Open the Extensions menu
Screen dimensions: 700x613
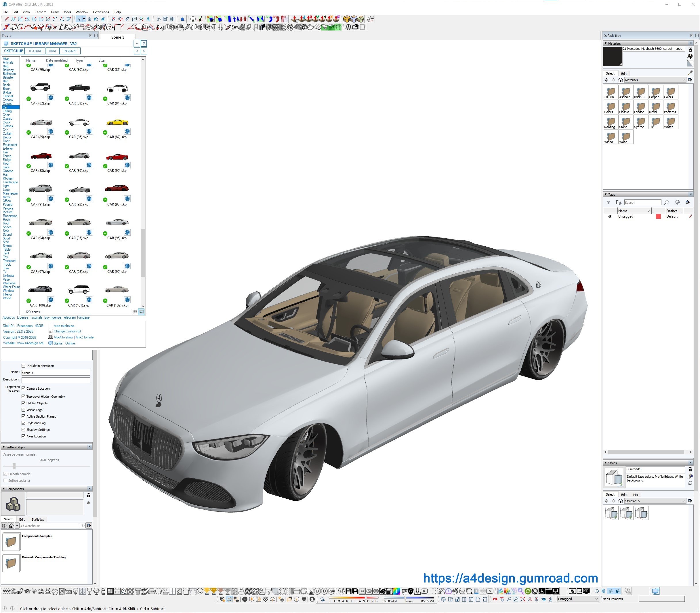tap(101, 12)
